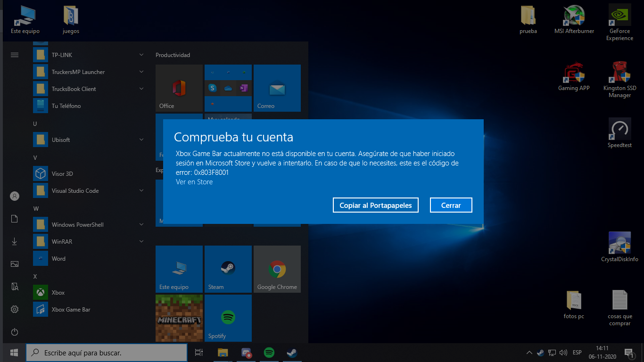Open File Explorer on taskbar
The image size is (644, 362).
click(x=223, y=353)
